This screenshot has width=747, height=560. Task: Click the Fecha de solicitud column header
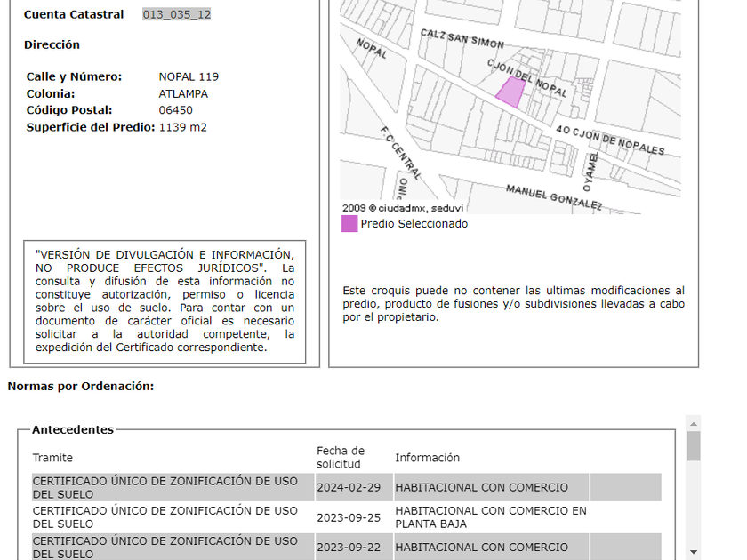[341, 458]
